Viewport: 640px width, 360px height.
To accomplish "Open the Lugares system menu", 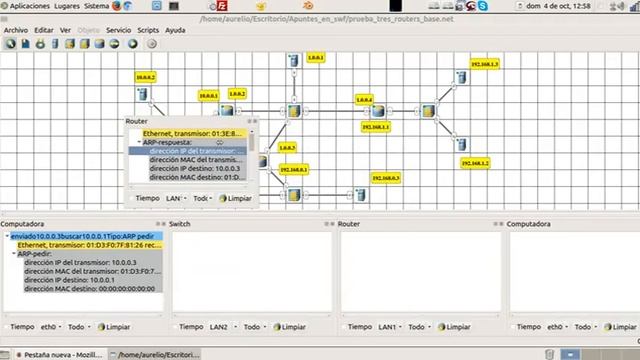I will click(x=67, y=6).
